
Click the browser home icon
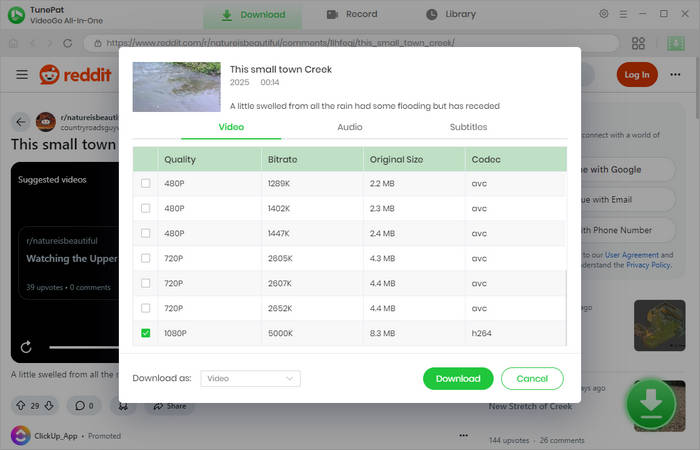13,43
